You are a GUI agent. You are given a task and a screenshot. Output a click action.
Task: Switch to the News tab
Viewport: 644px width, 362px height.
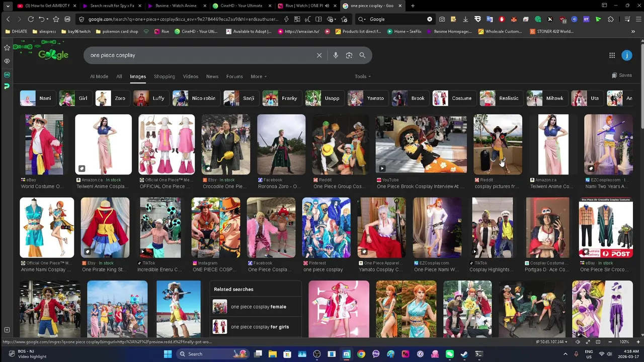pyautogui.click(x=212, y=76)
